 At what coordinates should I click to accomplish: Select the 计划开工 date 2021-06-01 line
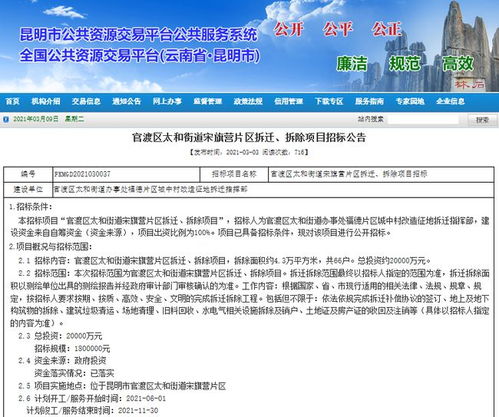coord(92,398)
